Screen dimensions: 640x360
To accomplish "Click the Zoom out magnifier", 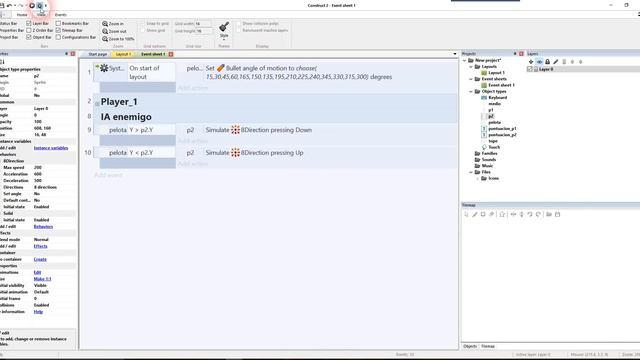I will tap(105, 31).
